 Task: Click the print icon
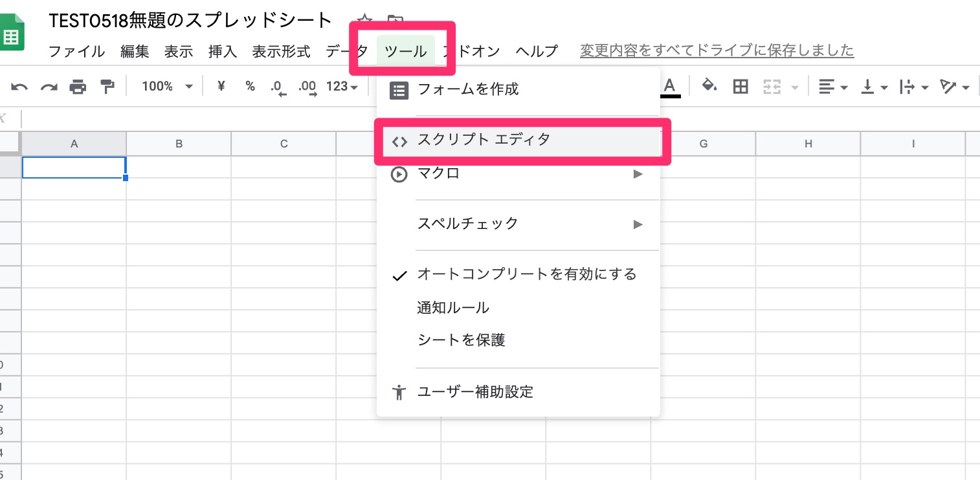point(78,87)
